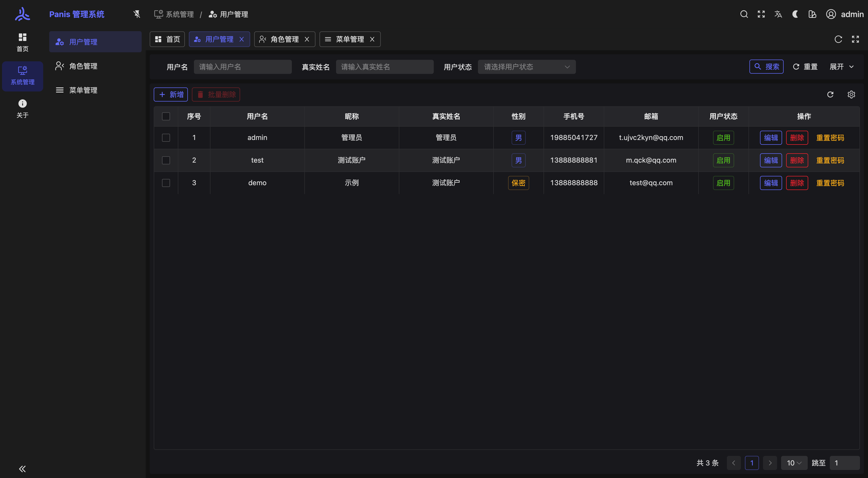Image resolution: width=868 pixels, height=478 pixels.
Task: Toggle fullscreen mode icon in header
Action: [x=761, y=14]
